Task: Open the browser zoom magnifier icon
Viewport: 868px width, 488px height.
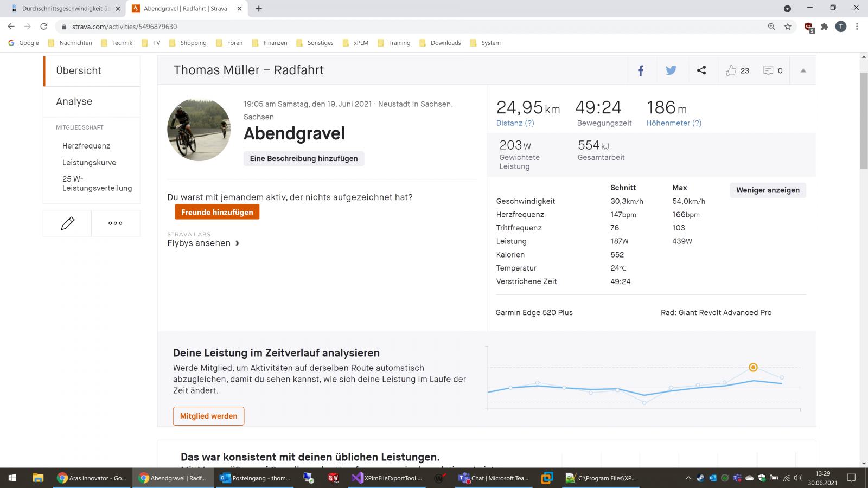Action: point(771,27)
